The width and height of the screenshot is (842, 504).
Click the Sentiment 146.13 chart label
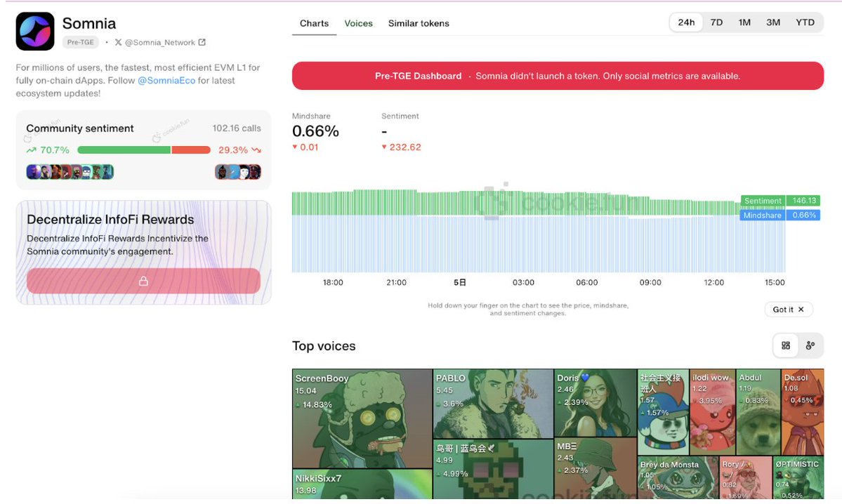780,201
